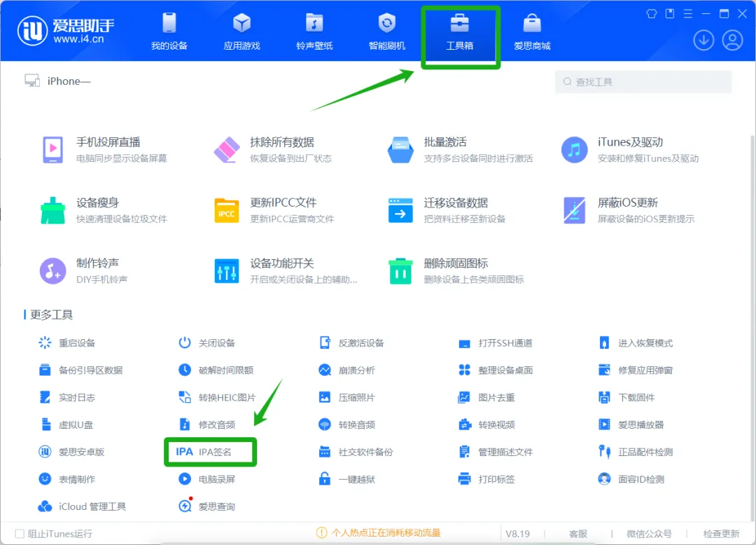Screen dimensions: 756x545
Task: Open 爱思商城 tab
Action: click(x=532, y=32)
